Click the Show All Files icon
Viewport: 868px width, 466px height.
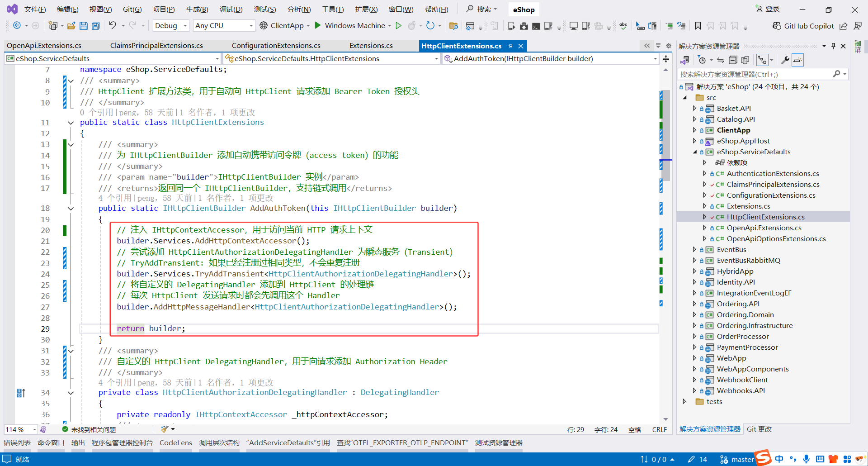tap(745, 60)
